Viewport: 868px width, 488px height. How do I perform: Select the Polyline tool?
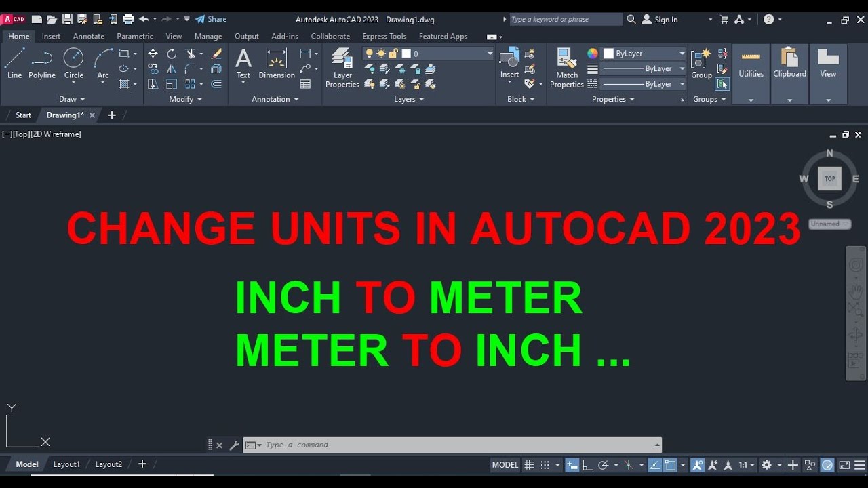42,63
